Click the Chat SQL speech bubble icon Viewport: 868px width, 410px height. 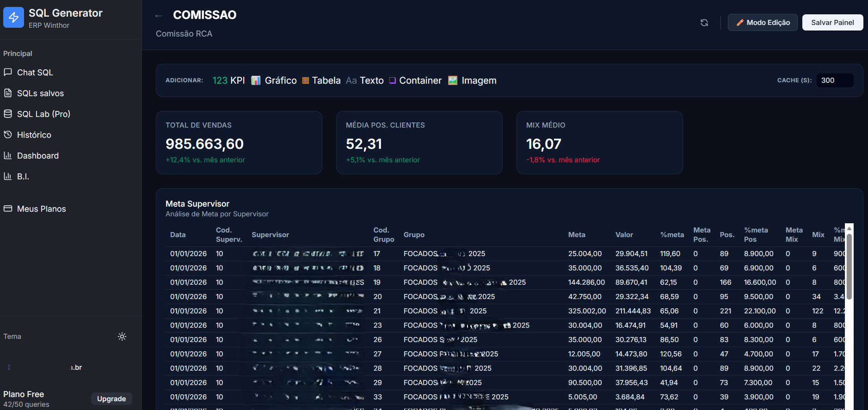8,72
